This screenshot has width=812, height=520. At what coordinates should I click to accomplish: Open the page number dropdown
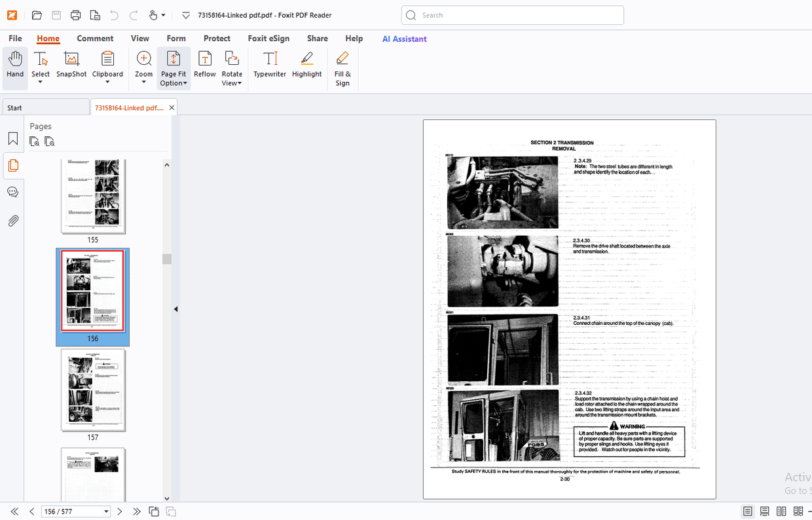tap(106, 511)
